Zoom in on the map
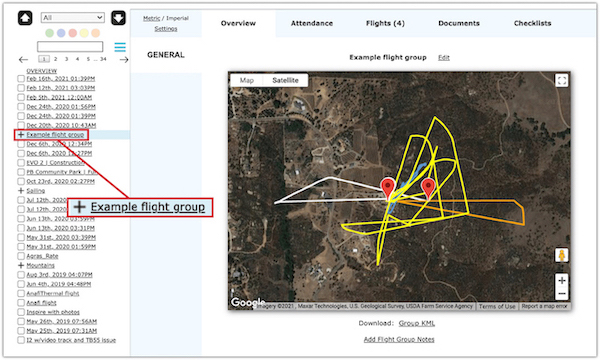This screenshot has width=600, height=360. coord(561,280)
